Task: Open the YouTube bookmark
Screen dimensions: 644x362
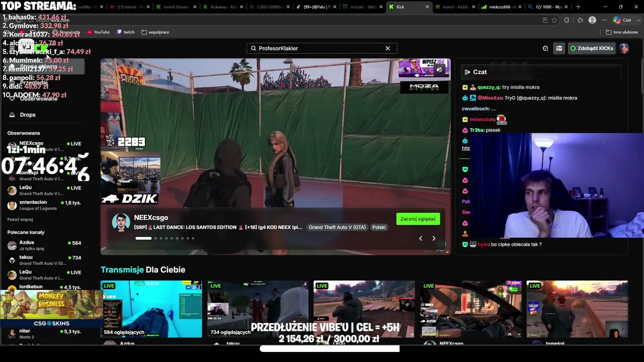Action: pyautogui.click(x=98, y=32)
